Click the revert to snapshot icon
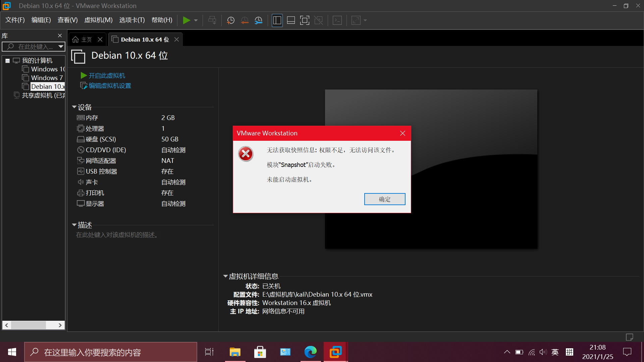Viewport: 644px width, 362px height. point(245,20)
